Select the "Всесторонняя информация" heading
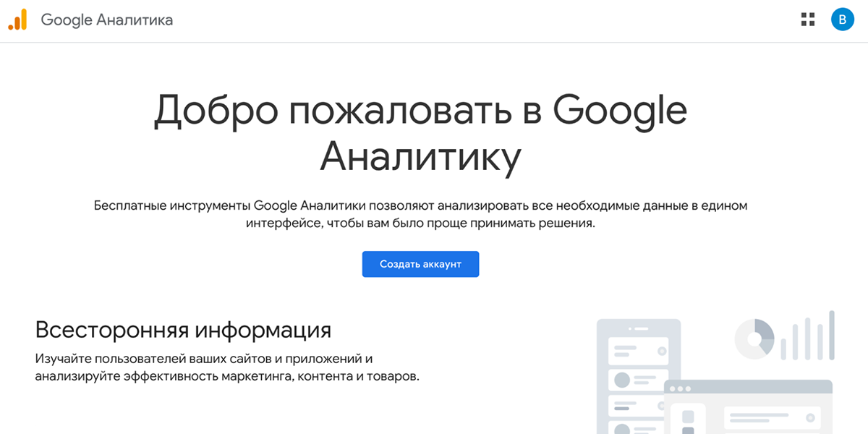868x434 pixels. (x=183, y=330)
